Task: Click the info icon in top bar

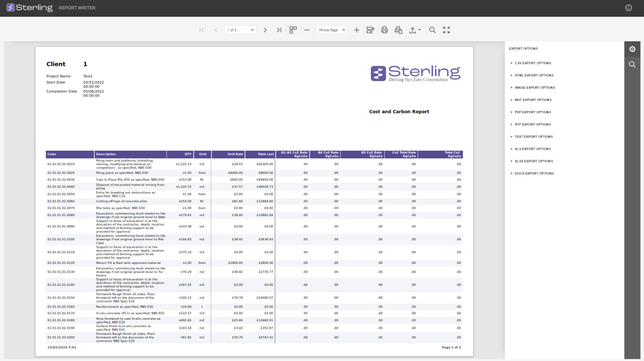Action: 628,8
